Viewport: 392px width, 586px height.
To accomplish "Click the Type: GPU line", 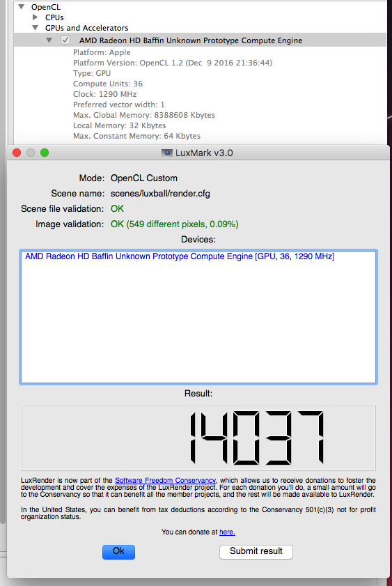I will pyautogui.click(x=92, y=73).
